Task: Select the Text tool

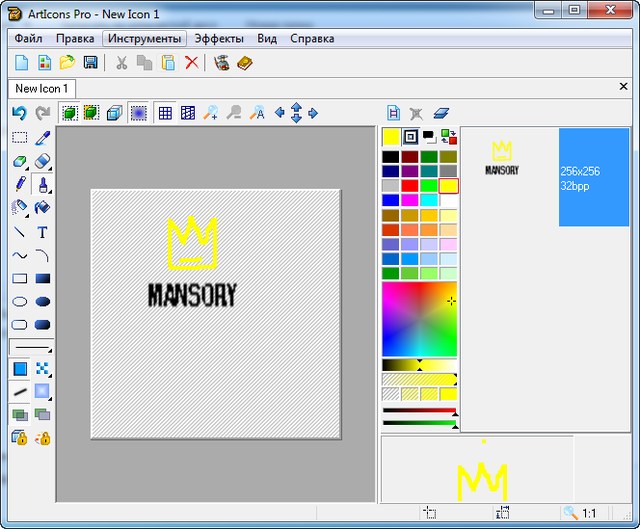Action: (x=43, y=232)
